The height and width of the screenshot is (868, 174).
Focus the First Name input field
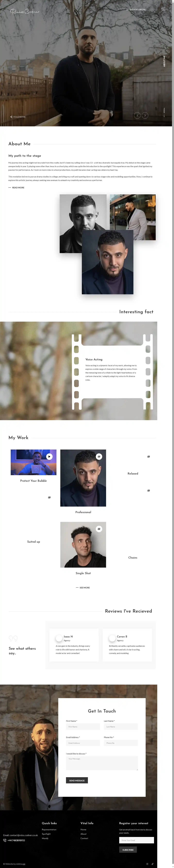tap(83, 727)
